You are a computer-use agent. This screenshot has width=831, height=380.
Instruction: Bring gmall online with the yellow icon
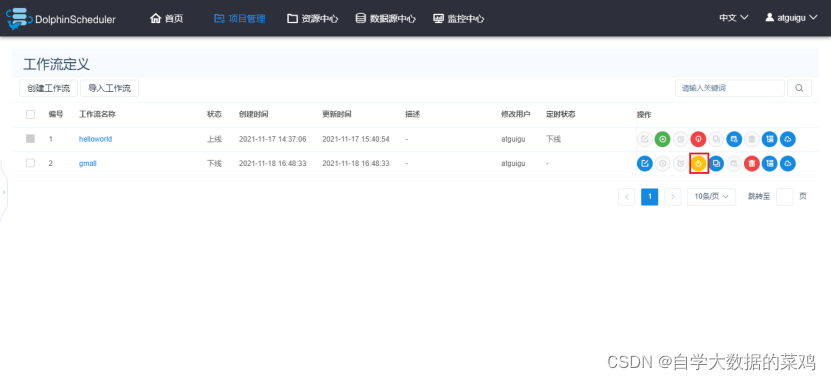(699, 164)
